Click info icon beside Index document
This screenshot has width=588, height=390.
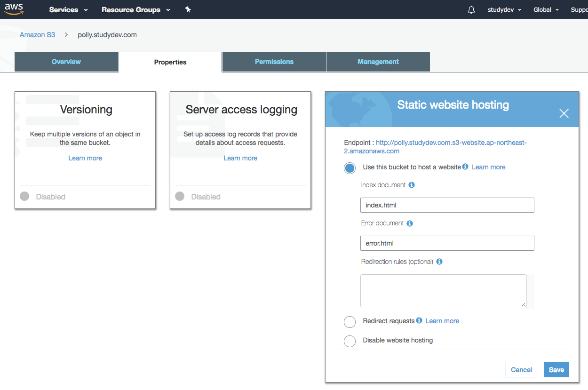412,185
